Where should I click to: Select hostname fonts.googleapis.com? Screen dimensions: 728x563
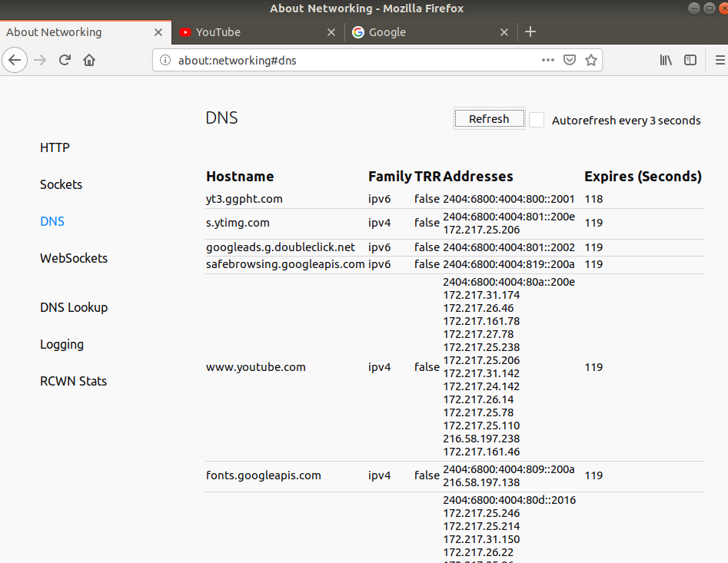(264, 475)
